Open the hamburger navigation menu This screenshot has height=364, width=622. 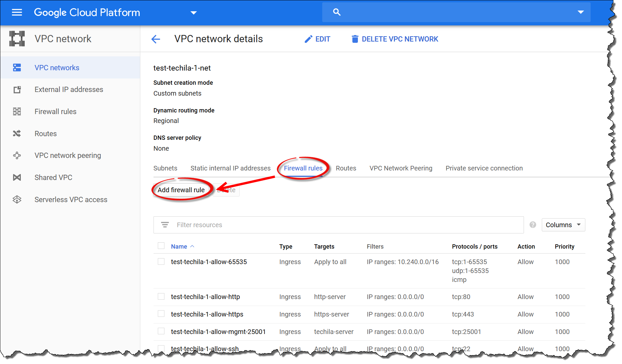17,13
